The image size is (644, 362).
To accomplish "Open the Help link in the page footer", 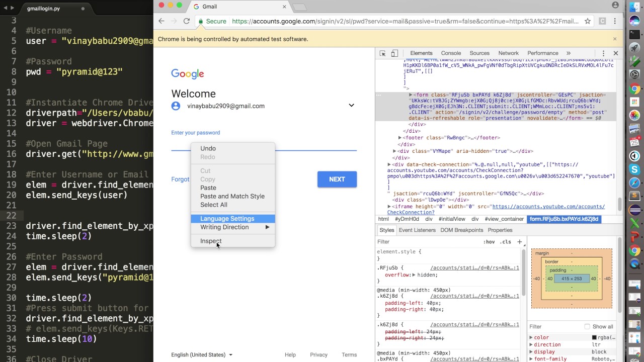I will click(x=290, y=354).
